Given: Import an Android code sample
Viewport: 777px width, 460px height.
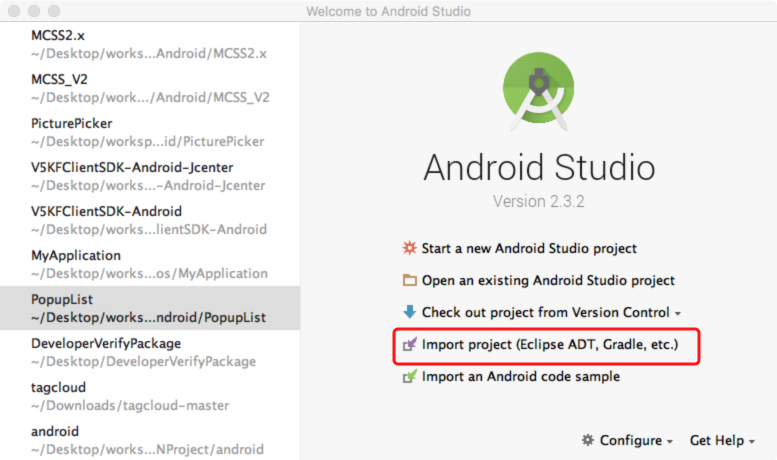Looking at the screenshot, I should [x=521, y=377].
